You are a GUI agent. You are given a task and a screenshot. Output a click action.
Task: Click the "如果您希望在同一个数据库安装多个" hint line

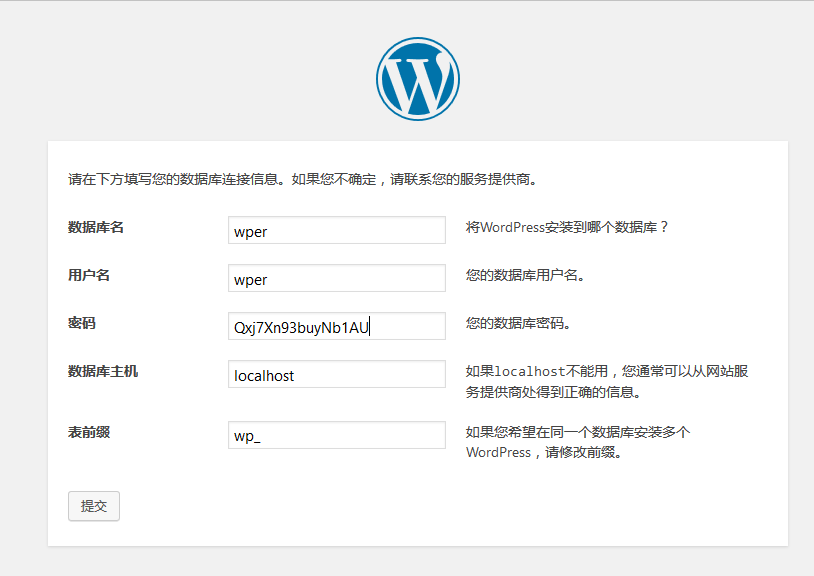(578, 432)
